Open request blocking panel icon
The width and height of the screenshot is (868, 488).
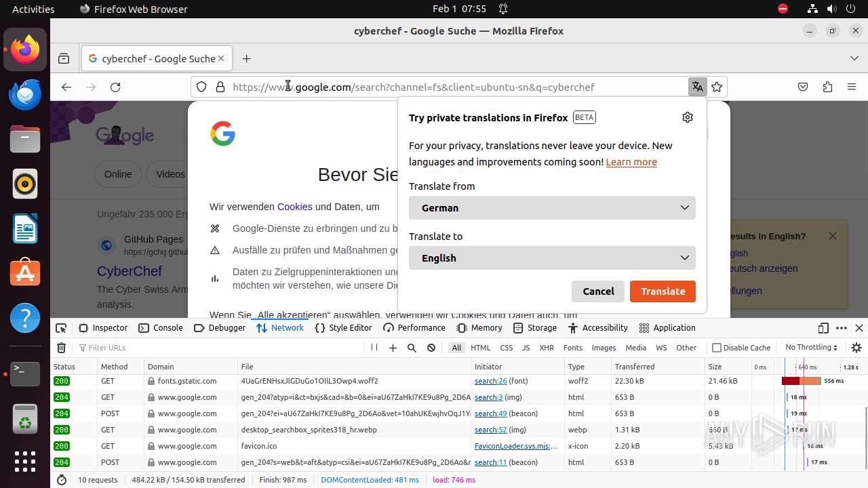[x=431, y=348]
